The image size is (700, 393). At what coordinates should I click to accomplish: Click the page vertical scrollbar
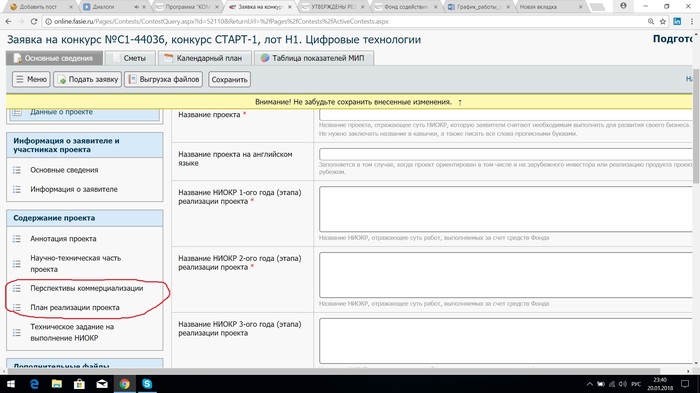(x=696, y=126)
